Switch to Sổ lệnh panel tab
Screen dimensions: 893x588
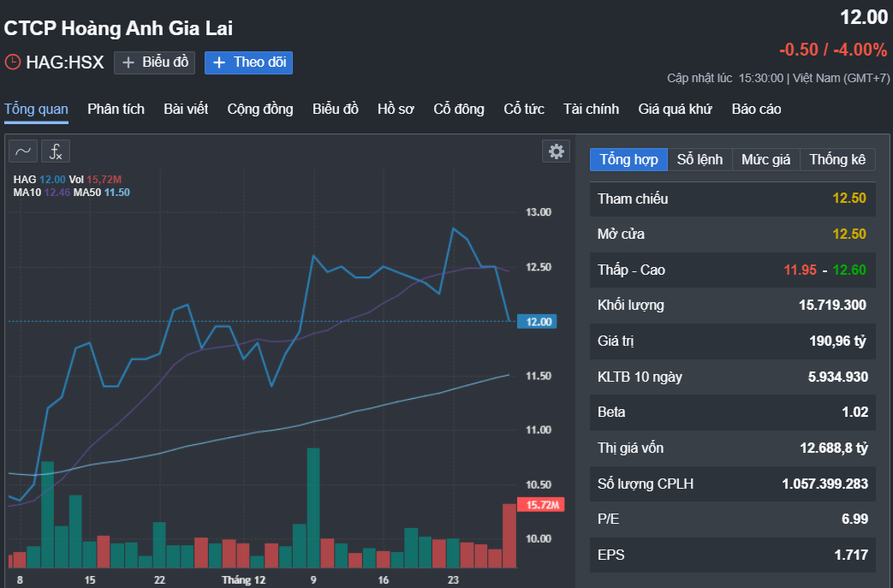700,160
